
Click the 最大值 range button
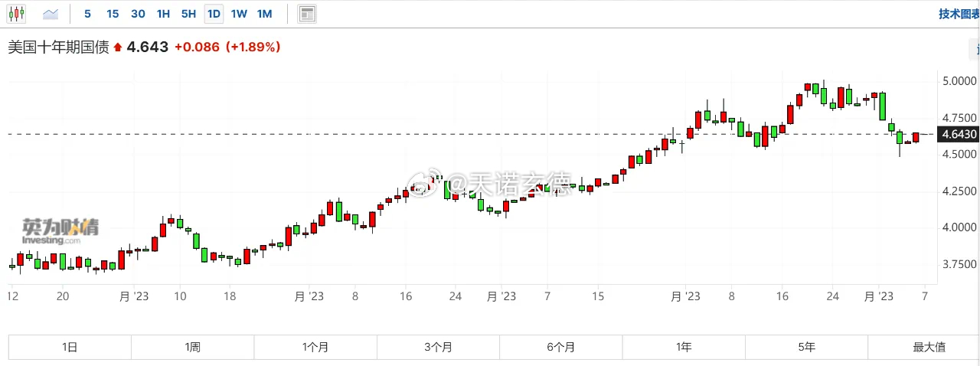pos(929,347)
